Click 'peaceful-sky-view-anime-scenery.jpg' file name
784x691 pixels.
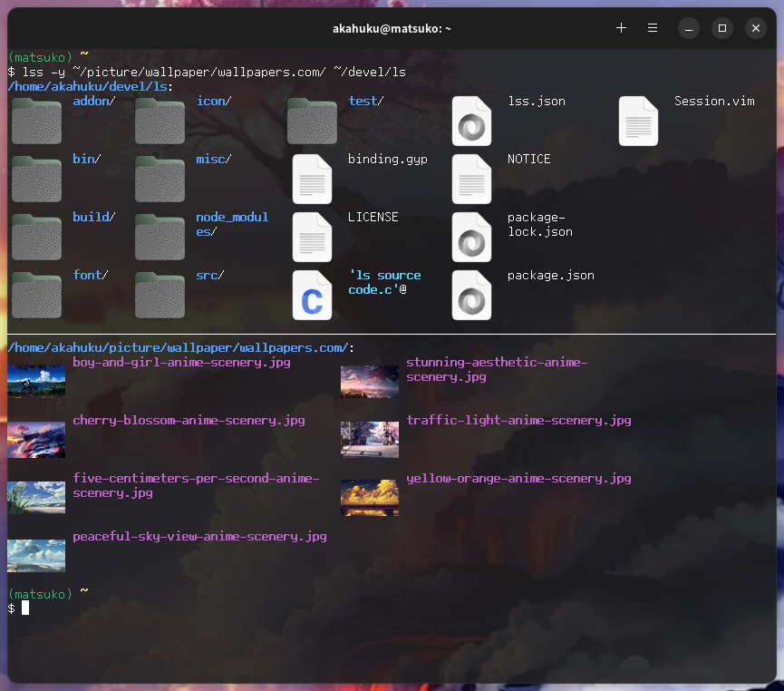click(199, 537)
